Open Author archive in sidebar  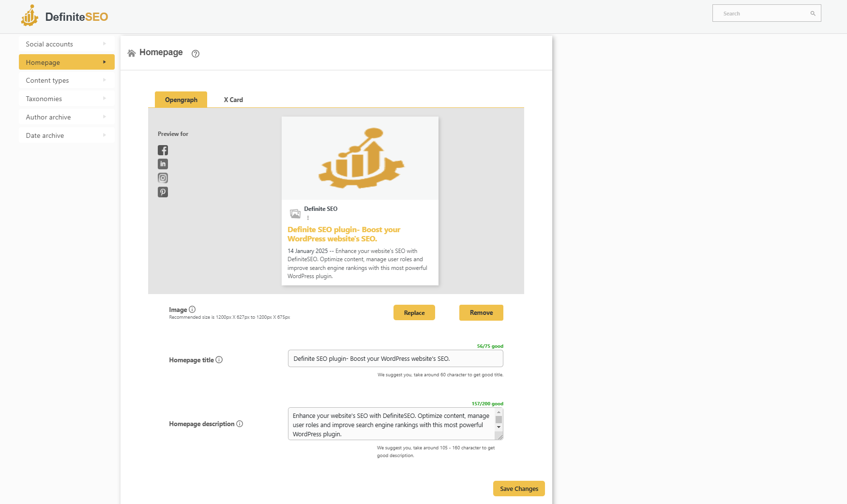67,117
